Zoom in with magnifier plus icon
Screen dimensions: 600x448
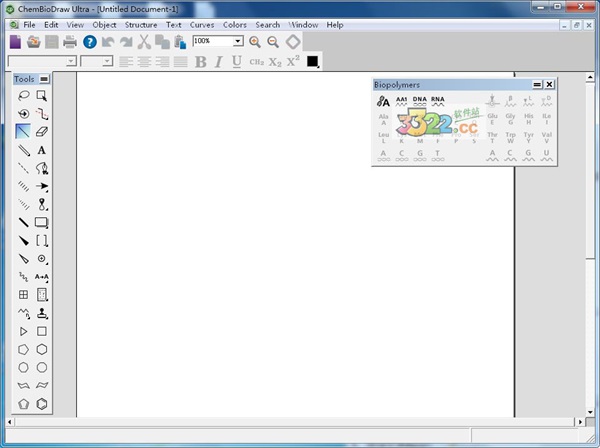255,42
